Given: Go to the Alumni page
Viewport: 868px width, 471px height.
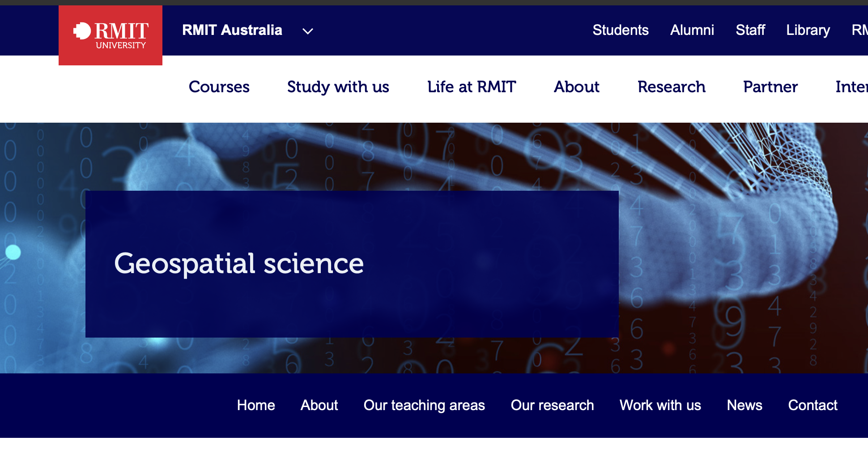Looking at the screenshot, I should coord(692,30).
